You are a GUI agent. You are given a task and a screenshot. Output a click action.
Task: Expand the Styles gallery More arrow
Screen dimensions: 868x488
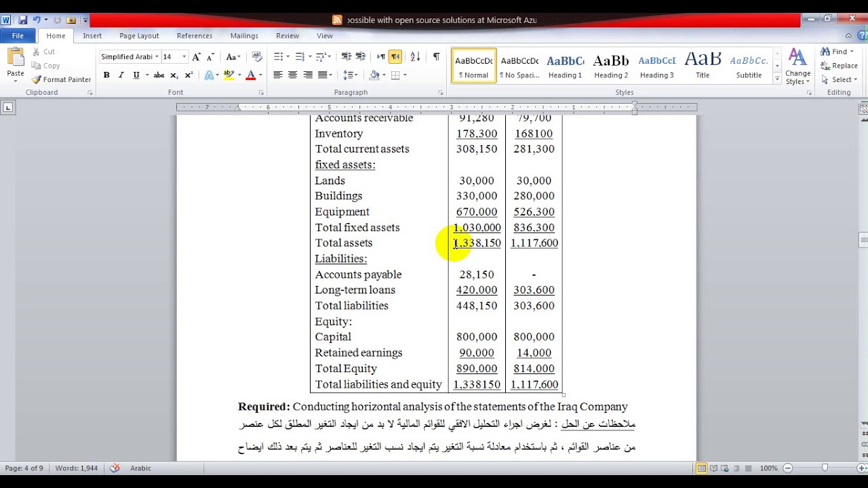[x=777, y=79]
